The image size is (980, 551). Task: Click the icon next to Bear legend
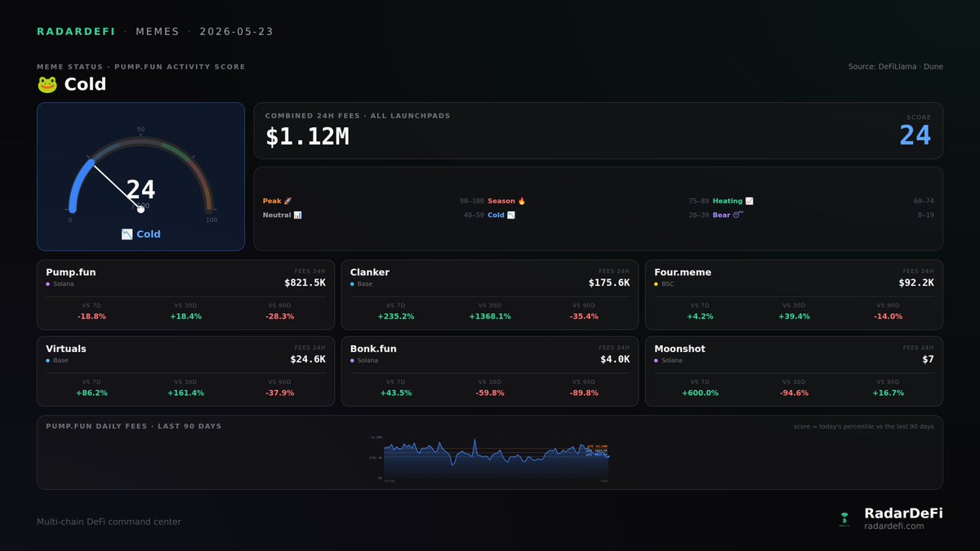pyautogui.click(x=738, y=216)
